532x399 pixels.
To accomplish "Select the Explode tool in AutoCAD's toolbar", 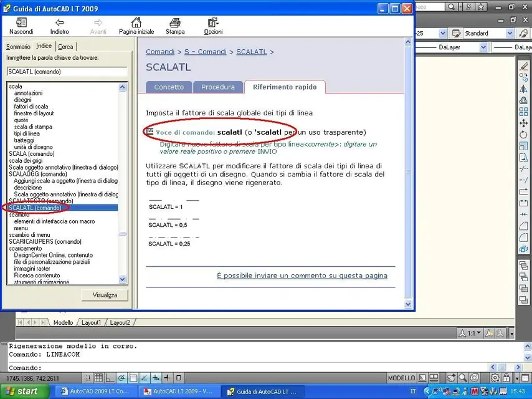I will pos(523,249).
